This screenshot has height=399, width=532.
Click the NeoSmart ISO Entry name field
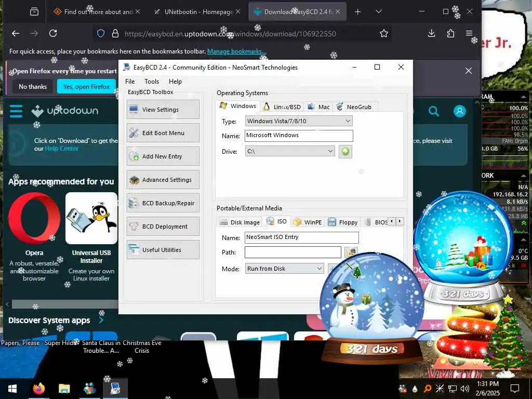click(x=301, y=237)
